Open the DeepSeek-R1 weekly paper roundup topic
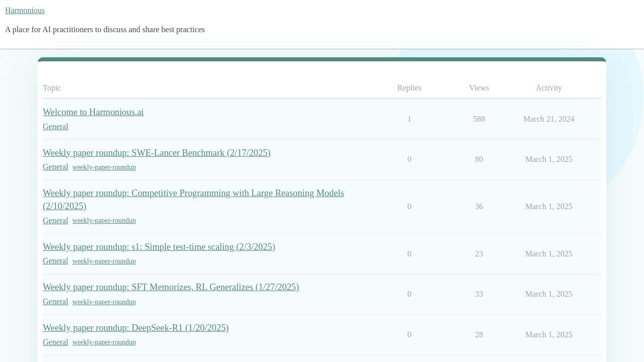Image resolution: width=644 pixels, height=362 pixels. click(136, 327)
